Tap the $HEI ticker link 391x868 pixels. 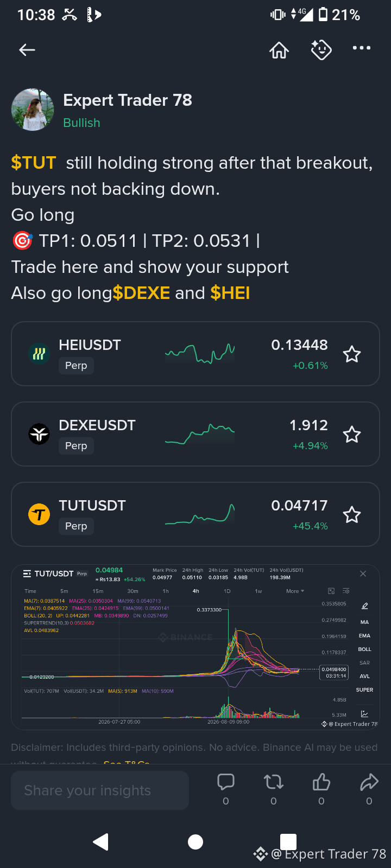(x=230, y=293)
